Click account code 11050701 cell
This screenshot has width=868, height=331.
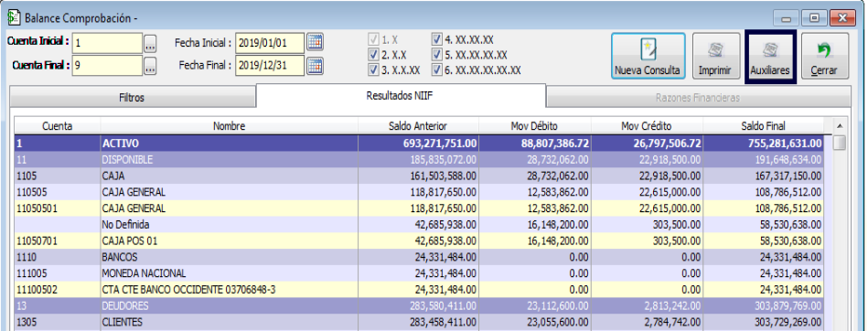pos(58,240)
